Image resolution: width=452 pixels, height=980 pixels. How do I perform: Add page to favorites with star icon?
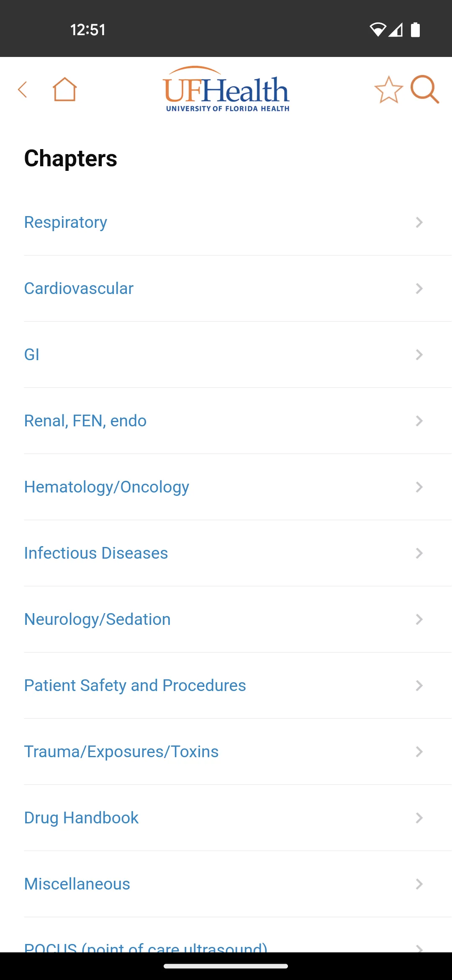click(388, 89)
